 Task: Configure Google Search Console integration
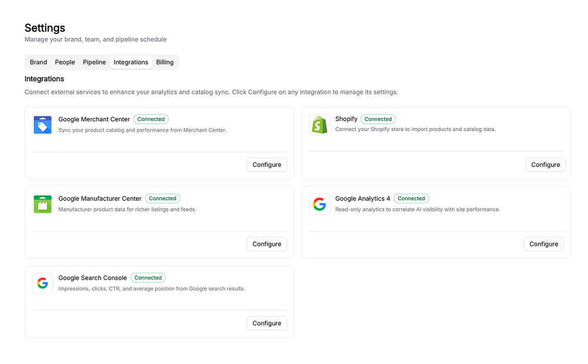(x=266, y=323)
